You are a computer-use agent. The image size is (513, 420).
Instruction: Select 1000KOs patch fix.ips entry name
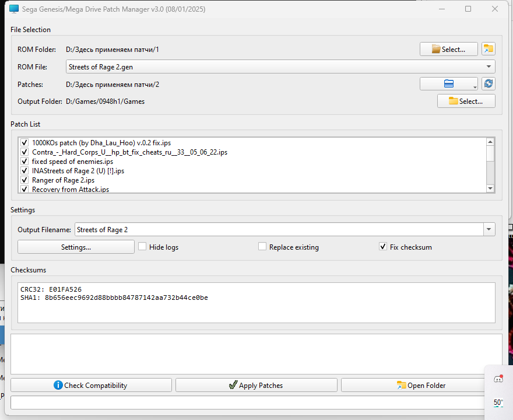[x=101, y=143]
